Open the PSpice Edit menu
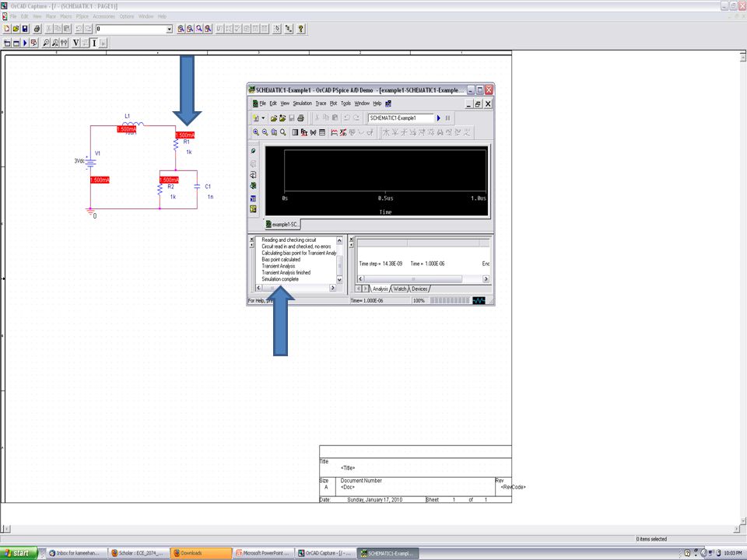This screenshot has height=560, width=747. click(273, 103)
